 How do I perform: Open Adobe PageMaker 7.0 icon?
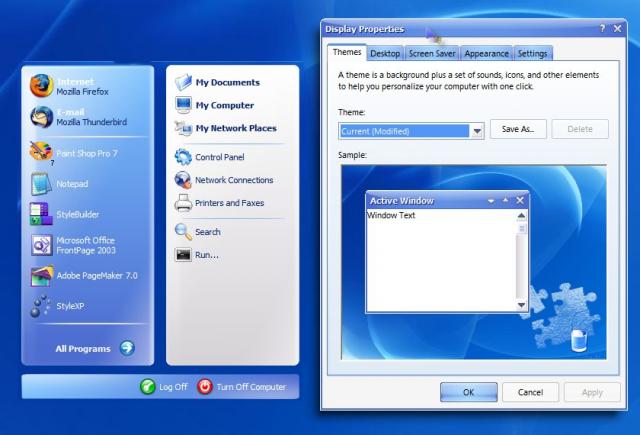42,276
